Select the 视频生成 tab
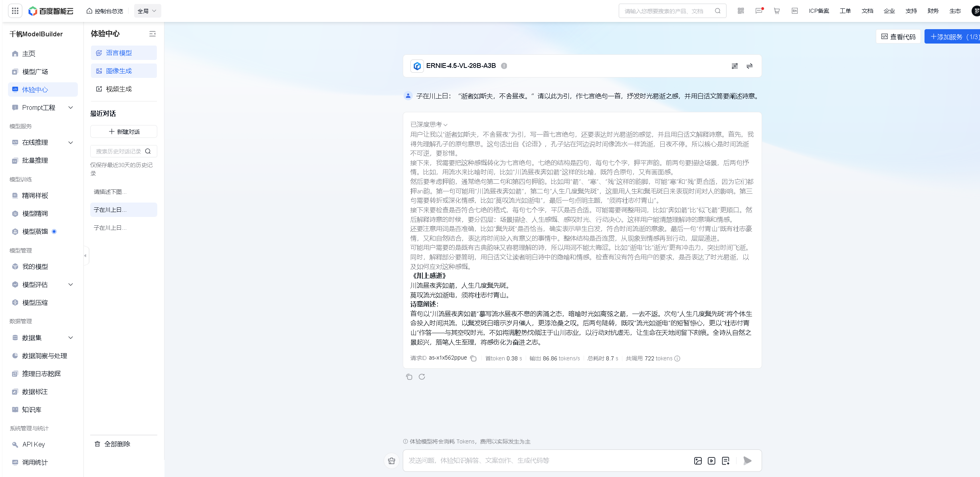The image size is (980, 477). click(x=124, y=89)
